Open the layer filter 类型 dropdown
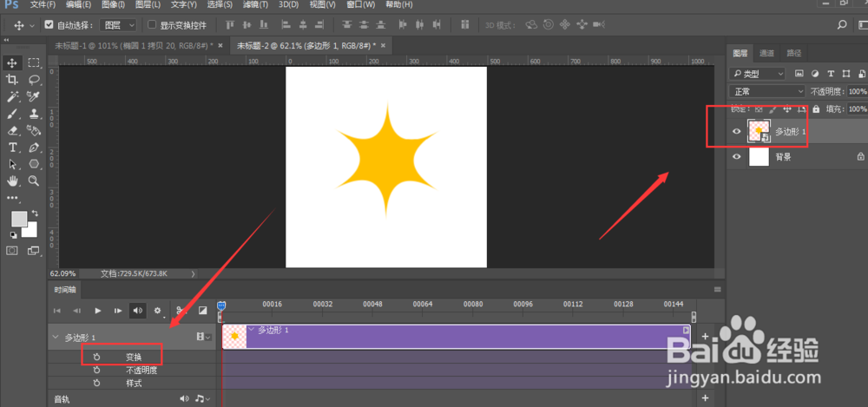 tap(757, 73)
